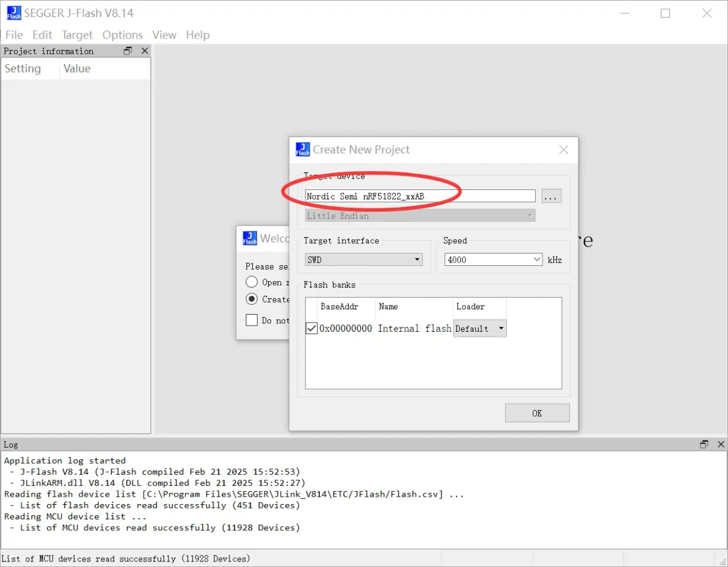Close the Project information panel

(145, 51)
